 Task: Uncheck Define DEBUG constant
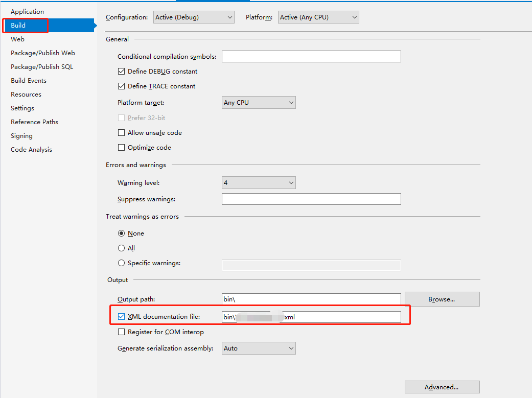point(121,72)
